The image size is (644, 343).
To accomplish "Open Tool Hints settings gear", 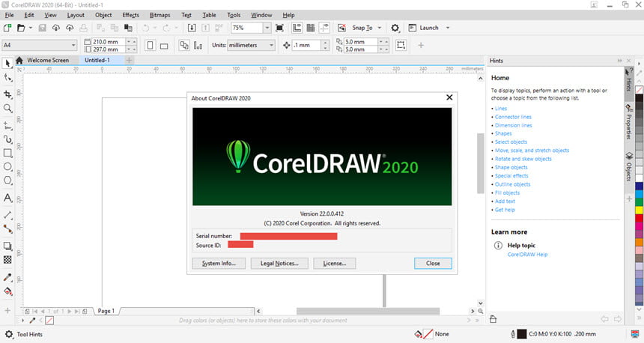I will tap(9, 334).
